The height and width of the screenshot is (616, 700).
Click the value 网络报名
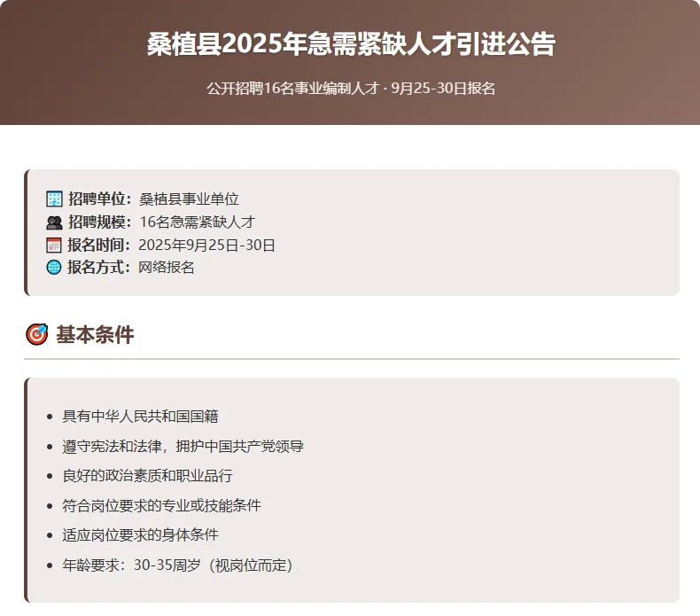167,267
